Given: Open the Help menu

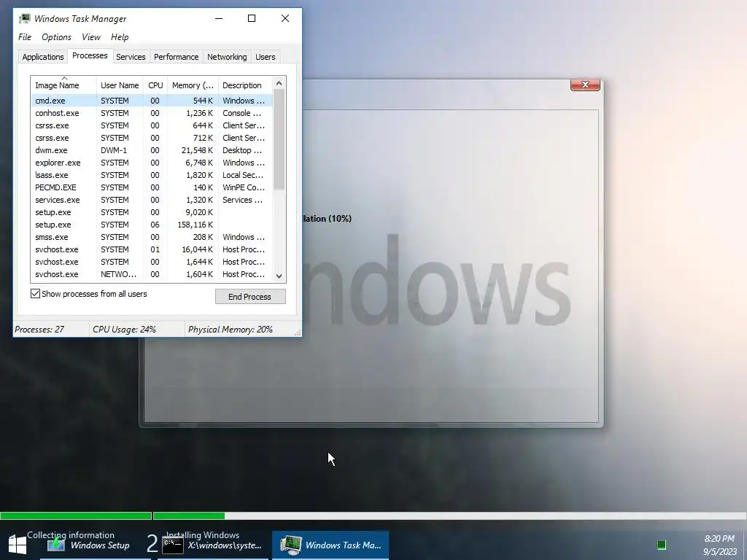Looking at the screenshot, I should coord(120,37).
